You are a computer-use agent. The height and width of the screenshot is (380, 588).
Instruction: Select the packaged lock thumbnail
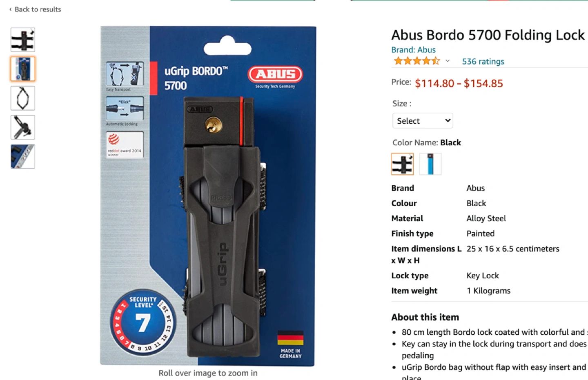pos(23,69)
